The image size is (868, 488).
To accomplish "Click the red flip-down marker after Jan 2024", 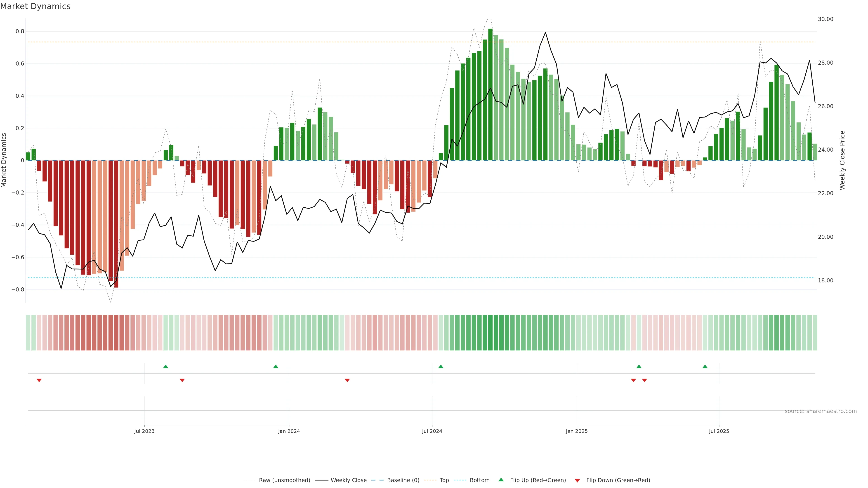I will 347,380.
